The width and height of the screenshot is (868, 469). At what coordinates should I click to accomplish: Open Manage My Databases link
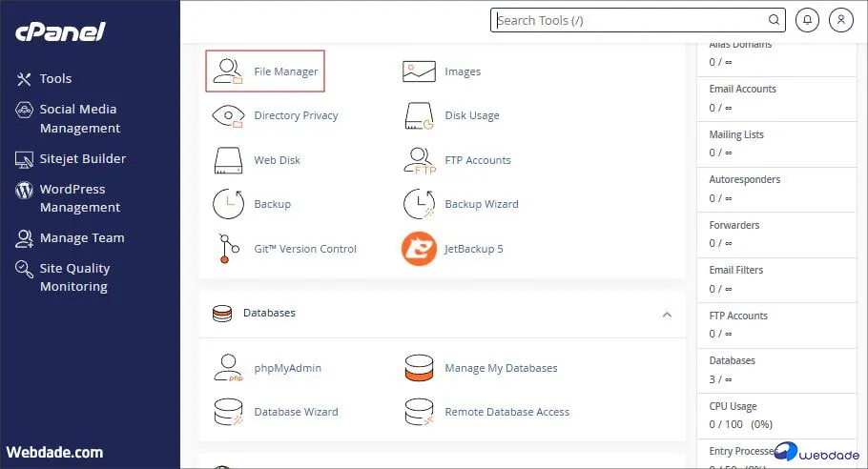[x=501, y=368]
